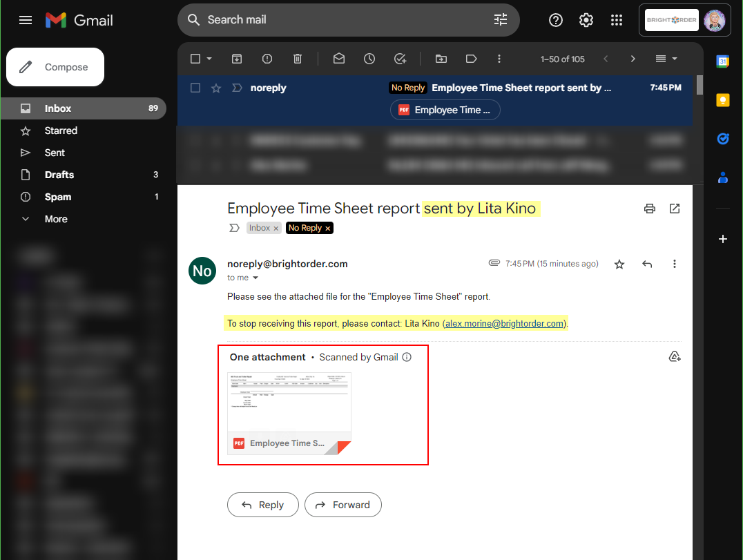743x560 pixels.
Task: Tick the select-all checkbox
Action: pyautogui.click(x=195, y=59)
